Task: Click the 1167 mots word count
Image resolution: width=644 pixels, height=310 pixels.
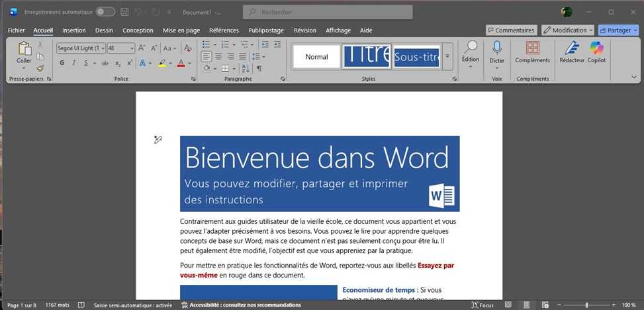Action: click(58, 305)
